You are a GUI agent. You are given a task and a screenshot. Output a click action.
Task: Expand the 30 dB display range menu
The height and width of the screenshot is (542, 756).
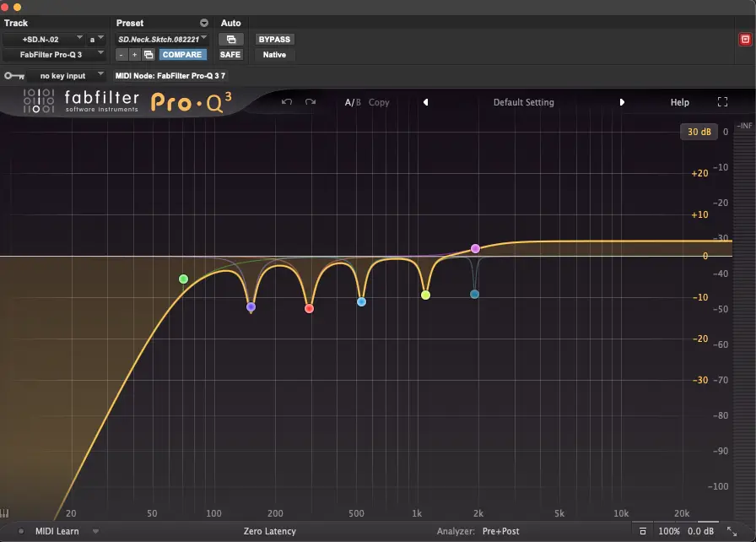[x=699, y=132]
